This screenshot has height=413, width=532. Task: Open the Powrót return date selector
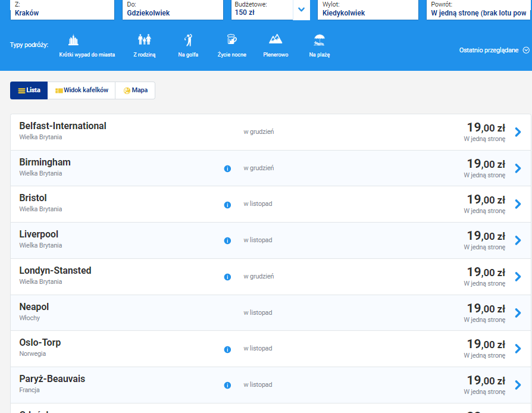tap(478, 10)
